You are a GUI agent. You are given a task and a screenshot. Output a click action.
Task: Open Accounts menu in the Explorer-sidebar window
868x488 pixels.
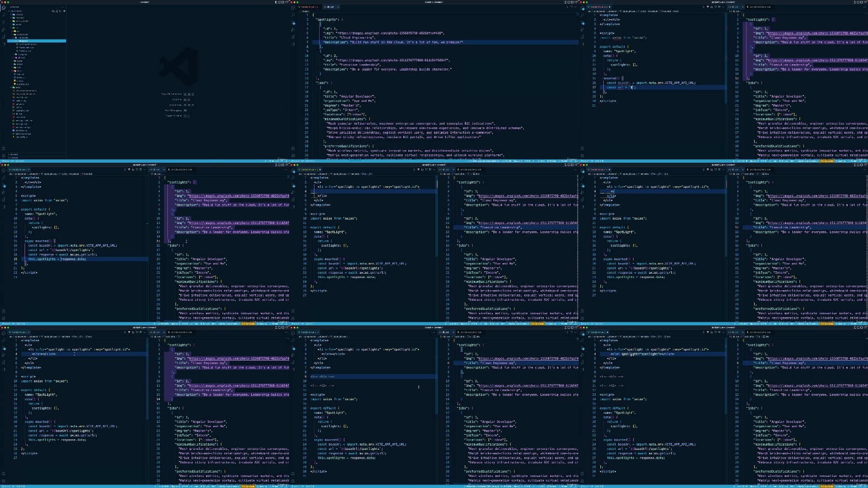[4, 149]
